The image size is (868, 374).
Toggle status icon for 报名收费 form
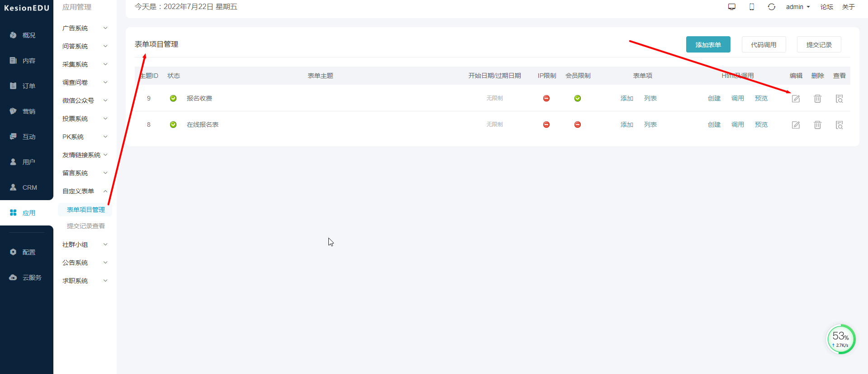click(173, 98)
